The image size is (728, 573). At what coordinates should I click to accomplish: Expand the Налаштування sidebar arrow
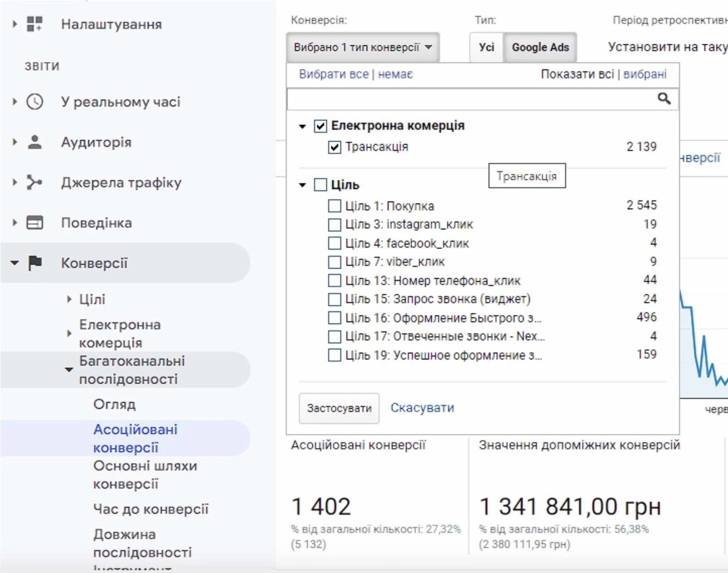pos(15,24)
